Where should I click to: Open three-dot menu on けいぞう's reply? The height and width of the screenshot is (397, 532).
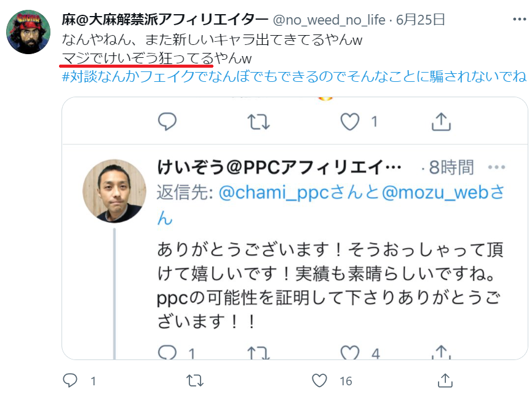496,167
